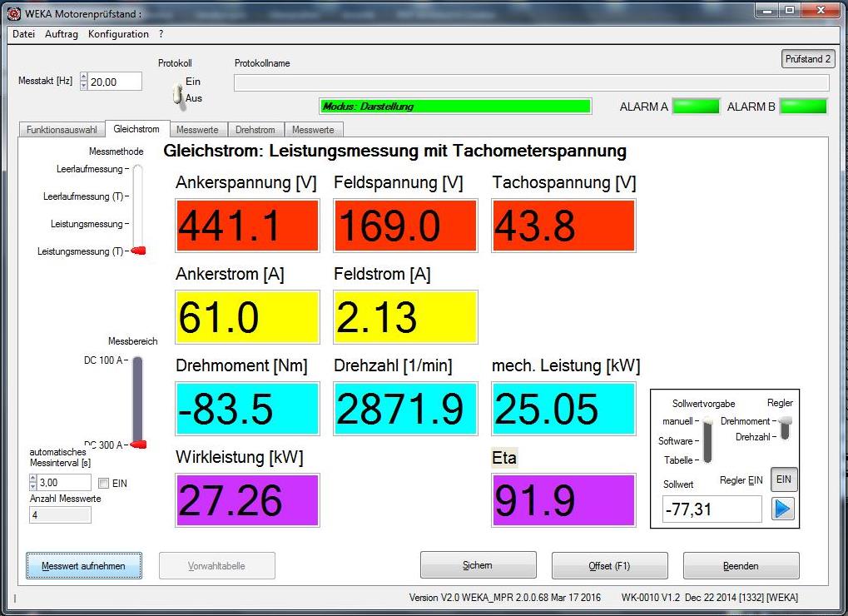Toggle the Protokoll Ein/Aus switch
Viewport: 848px width, 616px height.
176,94
